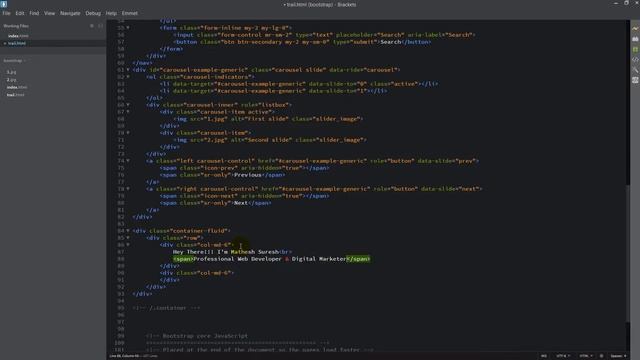Click the Brackets app icon in title bar
Screen dimensions: 640x360
point(4,4)
